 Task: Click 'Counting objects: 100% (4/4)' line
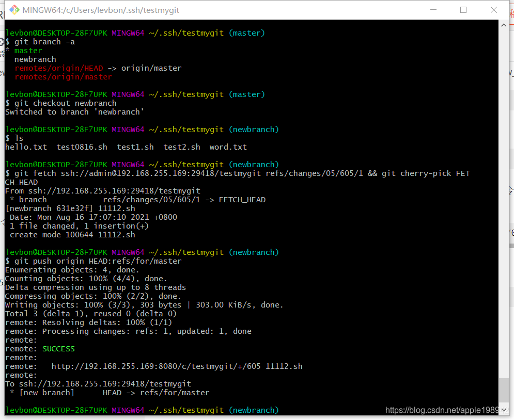(86, 279)
